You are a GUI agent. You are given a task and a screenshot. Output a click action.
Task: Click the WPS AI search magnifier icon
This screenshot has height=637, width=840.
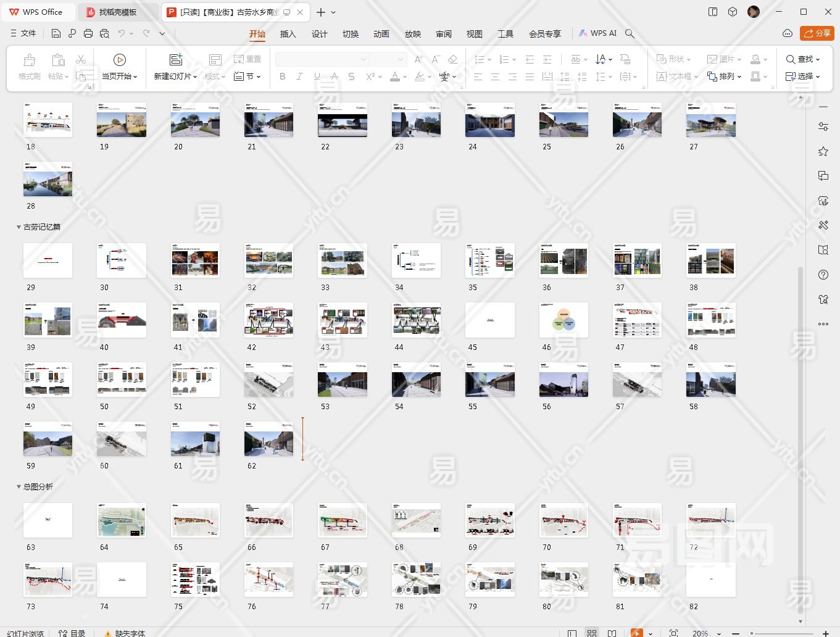[630, 33]
